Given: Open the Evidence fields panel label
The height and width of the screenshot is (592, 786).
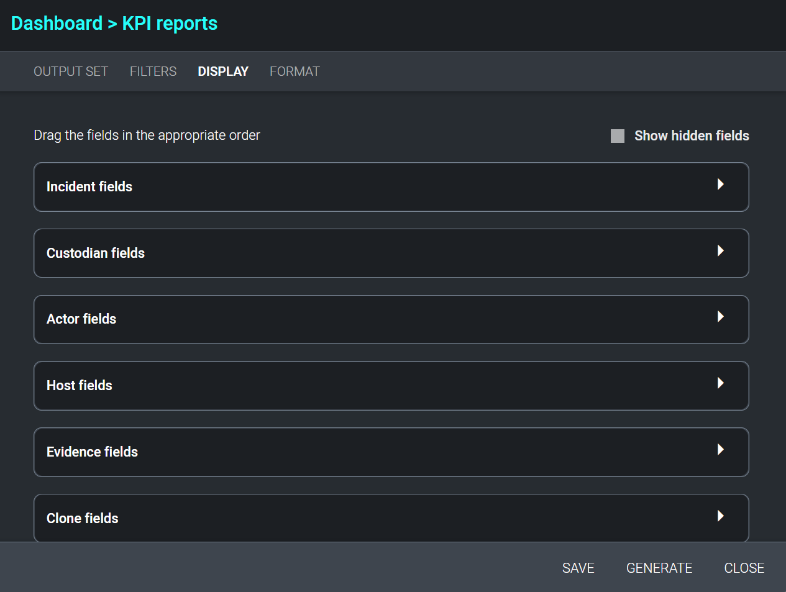Looking at the screenshot, I should pos(92,452).
